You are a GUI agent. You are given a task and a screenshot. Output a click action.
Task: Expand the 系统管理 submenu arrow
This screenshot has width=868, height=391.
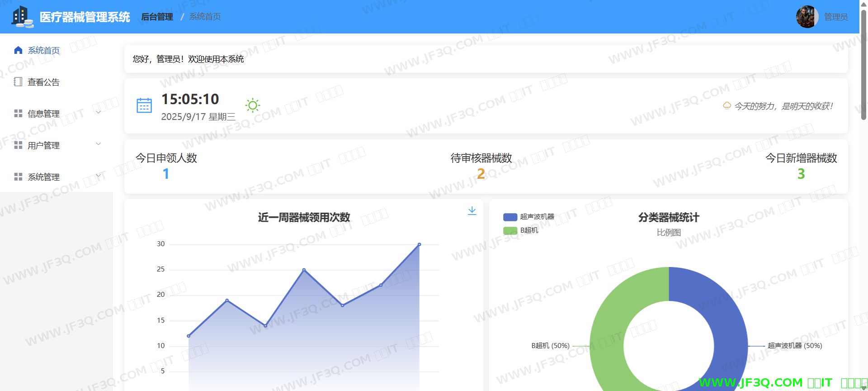(x=99, y=176)
